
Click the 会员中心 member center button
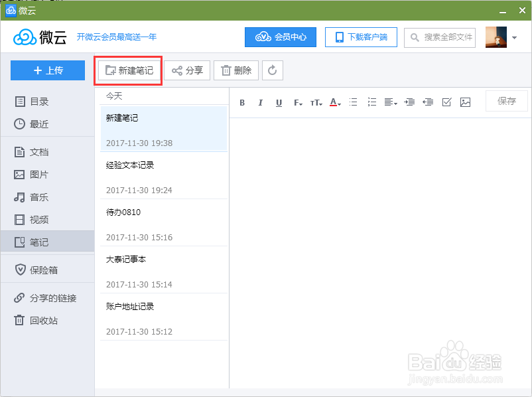click(281, 37)
